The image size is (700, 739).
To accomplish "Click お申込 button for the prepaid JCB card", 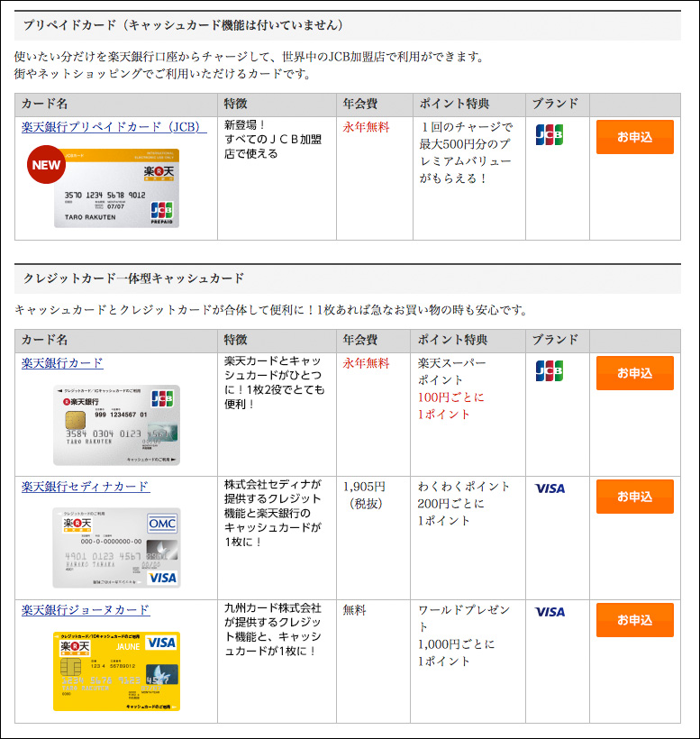I will click(x=634, y=137).
